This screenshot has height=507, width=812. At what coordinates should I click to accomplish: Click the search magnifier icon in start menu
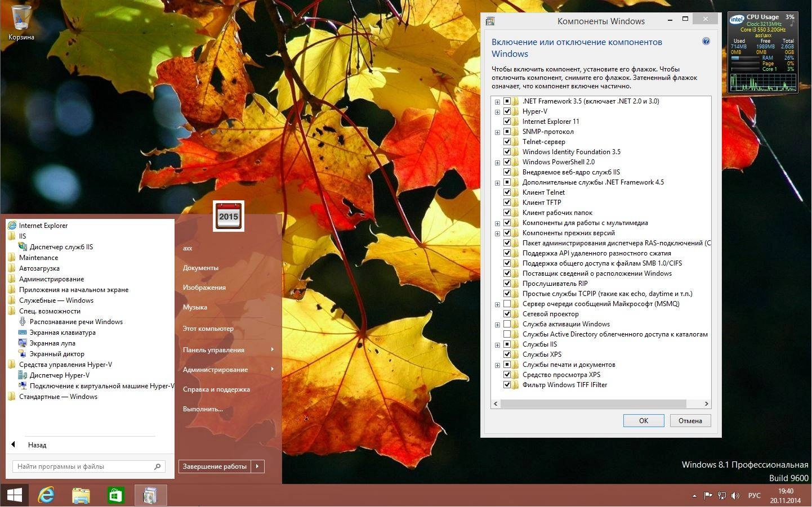tap(158, 466)
